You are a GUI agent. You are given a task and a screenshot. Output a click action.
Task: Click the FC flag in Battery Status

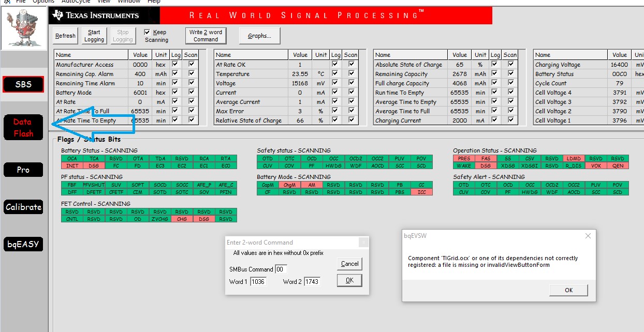click(x=116, y=165)
